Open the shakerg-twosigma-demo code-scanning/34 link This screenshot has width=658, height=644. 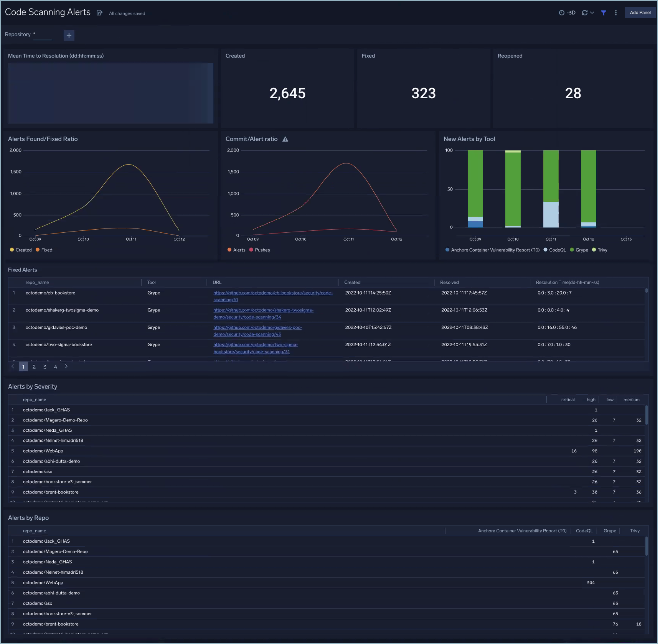click(x=263, y=314)
